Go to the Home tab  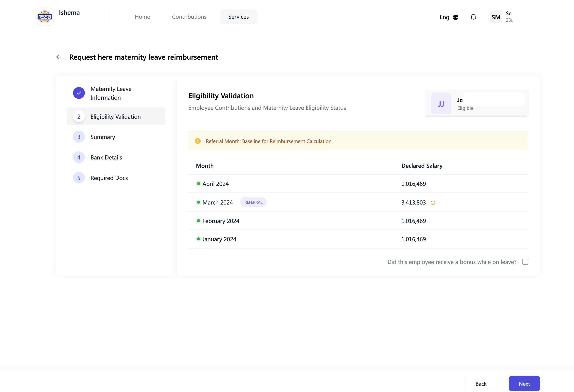click(143, 17)
